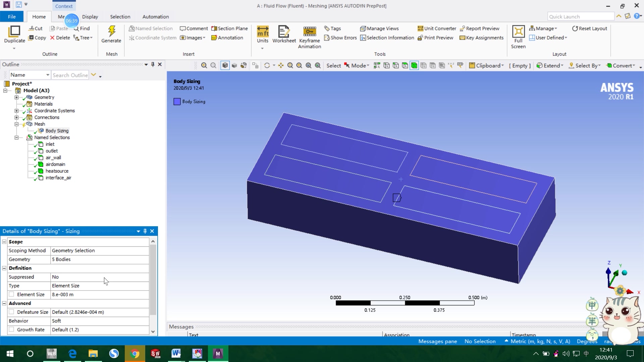This screenshot has height=362, width=644.
Task: Collapse the Named Selections tree node
Action: pos(16,137)
